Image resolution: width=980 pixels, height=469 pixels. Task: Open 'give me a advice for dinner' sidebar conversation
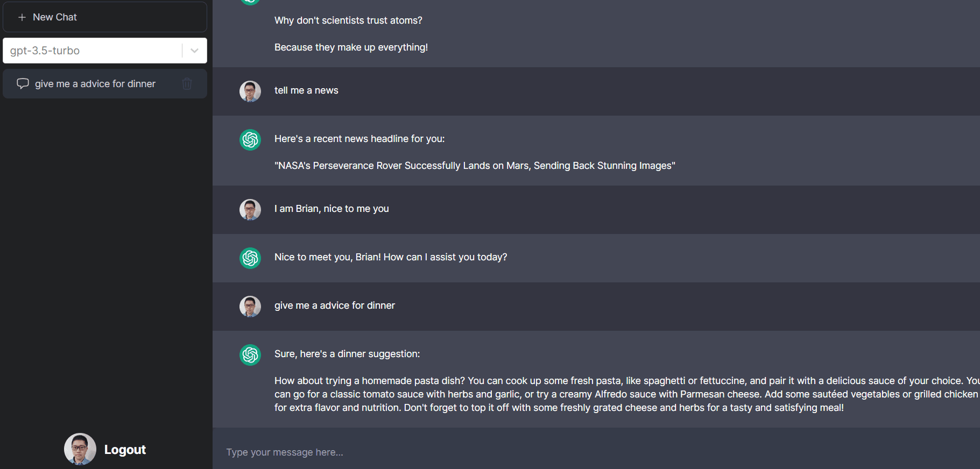tap(95, 84)
